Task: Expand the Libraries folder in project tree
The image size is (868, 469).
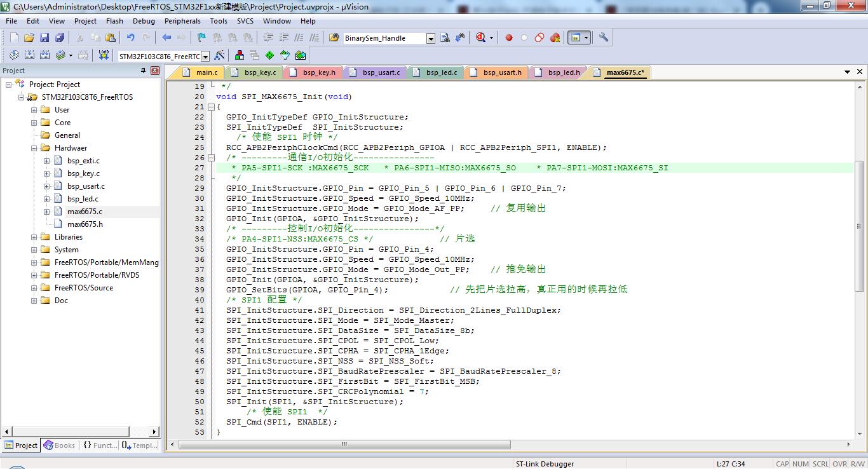Action: pyautogui.click(x=34, y=237)
